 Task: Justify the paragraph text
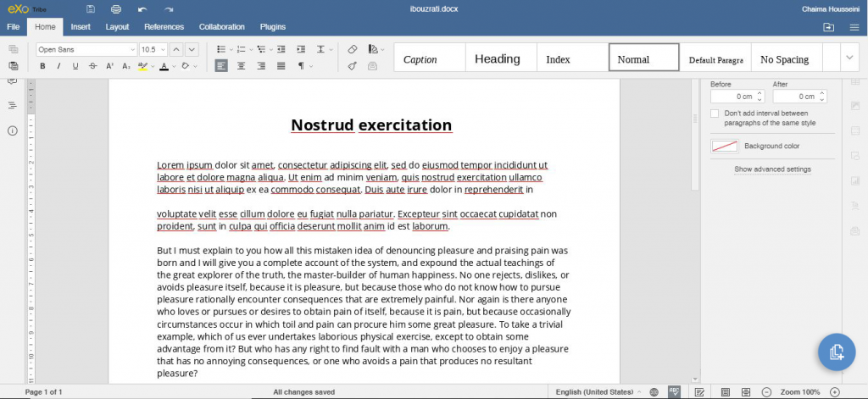point(281,66)
